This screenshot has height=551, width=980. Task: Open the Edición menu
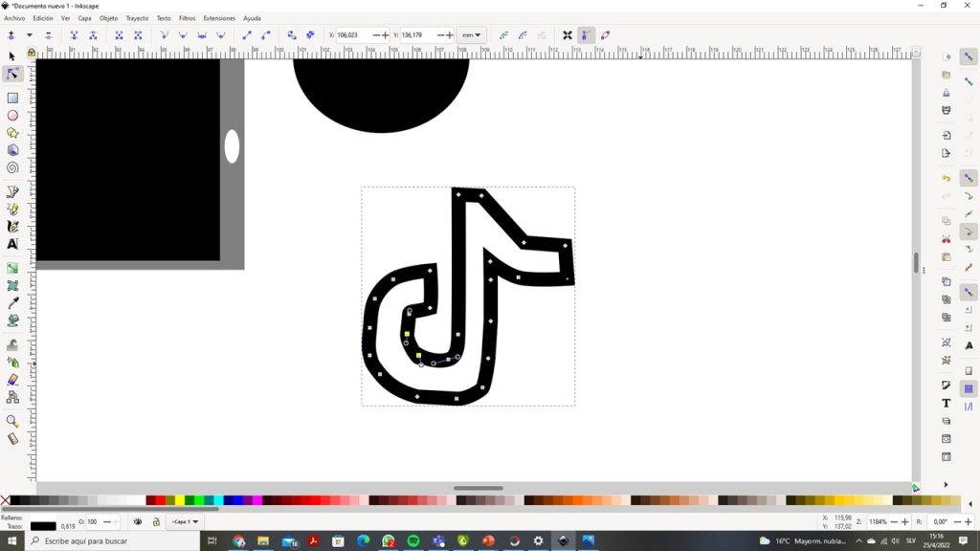(x=43, y=18)
